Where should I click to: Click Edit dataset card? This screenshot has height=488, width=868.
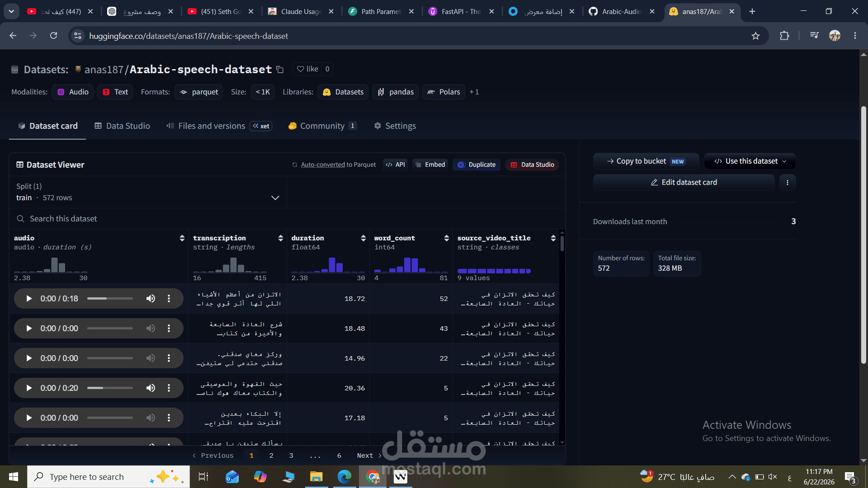pyautogui.click(x=684, y=183)
